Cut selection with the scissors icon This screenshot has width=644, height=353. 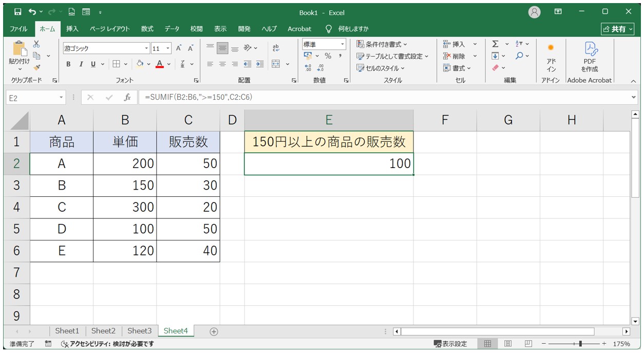coord(36,45)
